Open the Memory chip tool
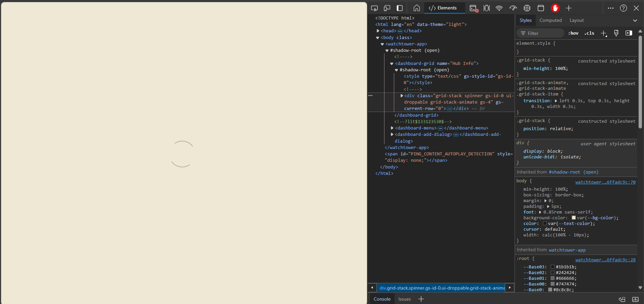 click(527, 8)
